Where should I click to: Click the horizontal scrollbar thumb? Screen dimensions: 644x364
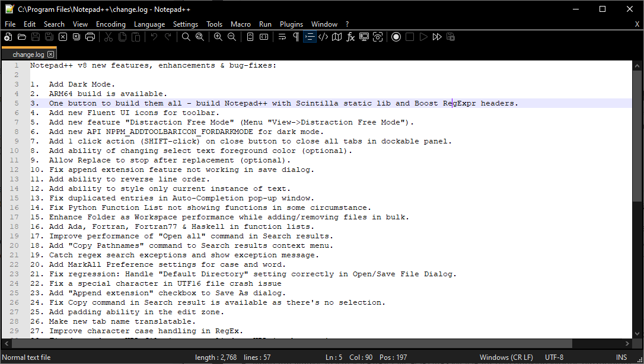291,343
